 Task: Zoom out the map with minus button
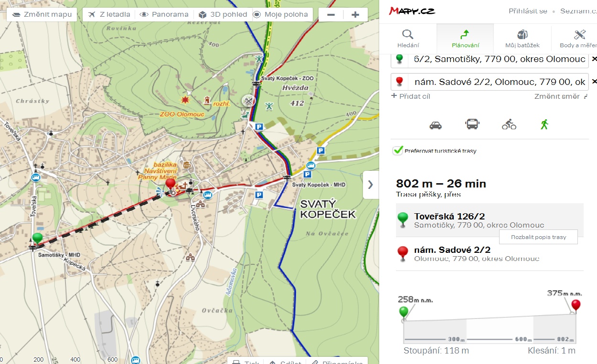point(331,15)
